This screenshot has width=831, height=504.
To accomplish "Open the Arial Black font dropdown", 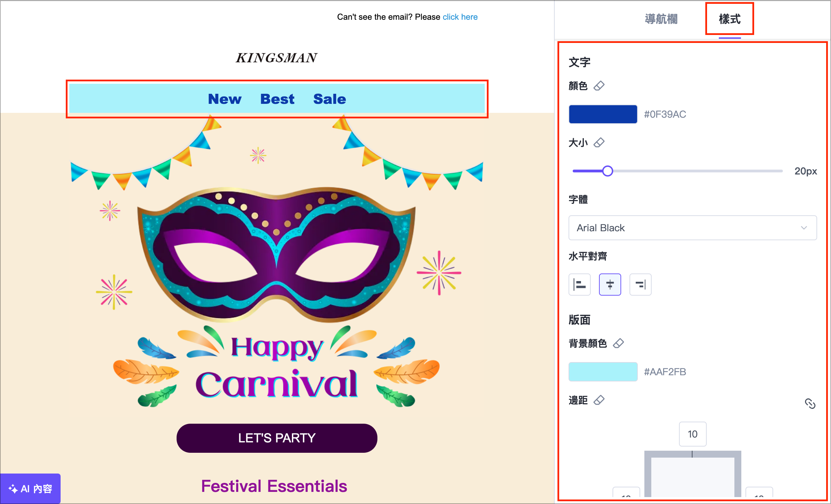I will 692,228.
